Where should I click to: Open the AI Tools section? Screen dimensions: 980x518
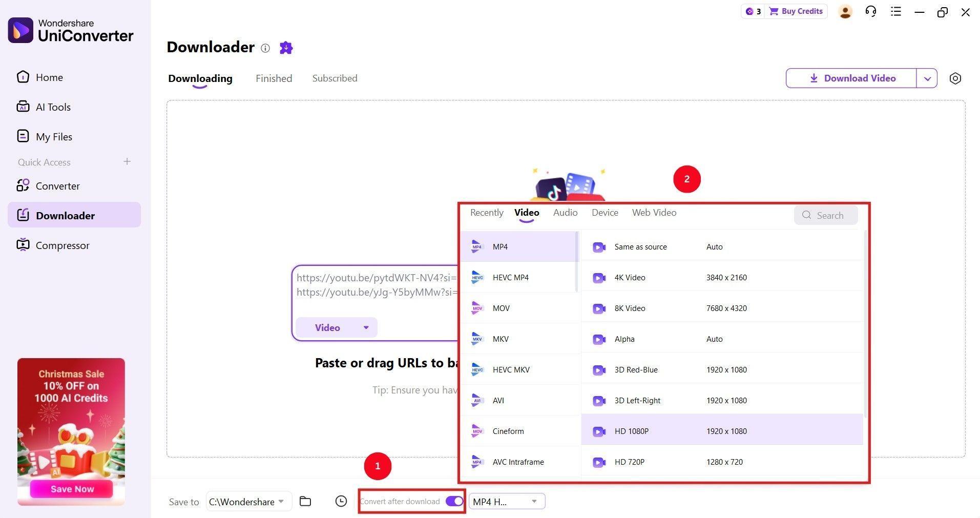click(53, 107)
